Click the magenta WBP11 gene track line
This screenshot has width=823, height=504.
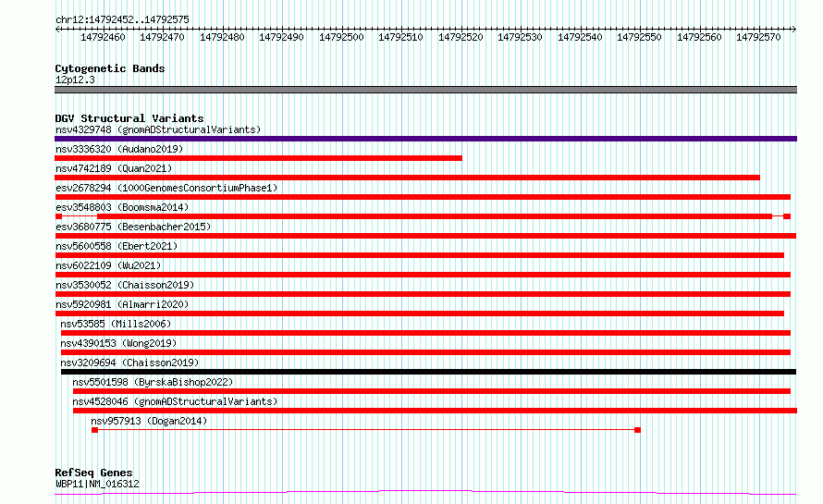pos(425,493)
